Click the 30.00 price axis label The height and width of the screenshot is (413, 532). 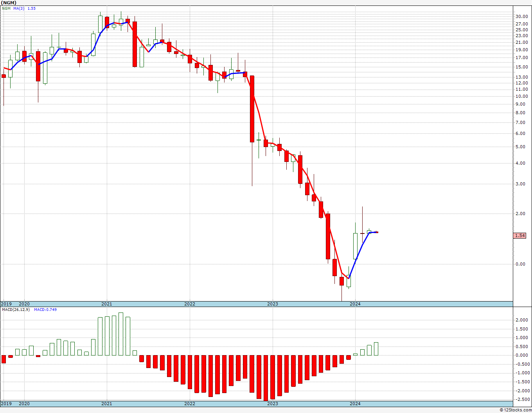point(522,16)
